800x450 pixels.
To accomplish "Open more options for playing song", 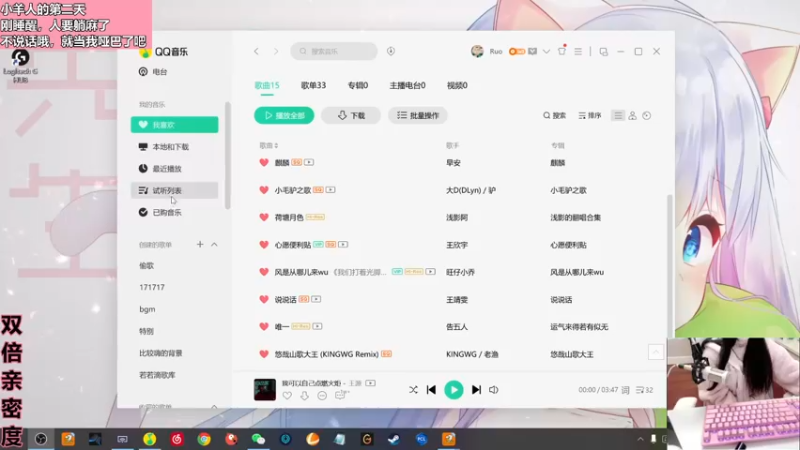I will click(322, 395).
